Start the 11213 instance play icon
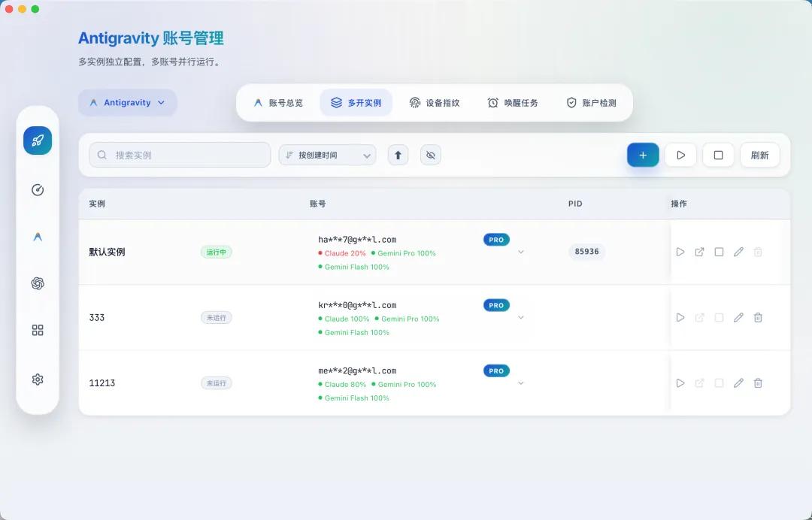Image resolution: width=812 pixels, height=520 pixels. coord(680,383)
